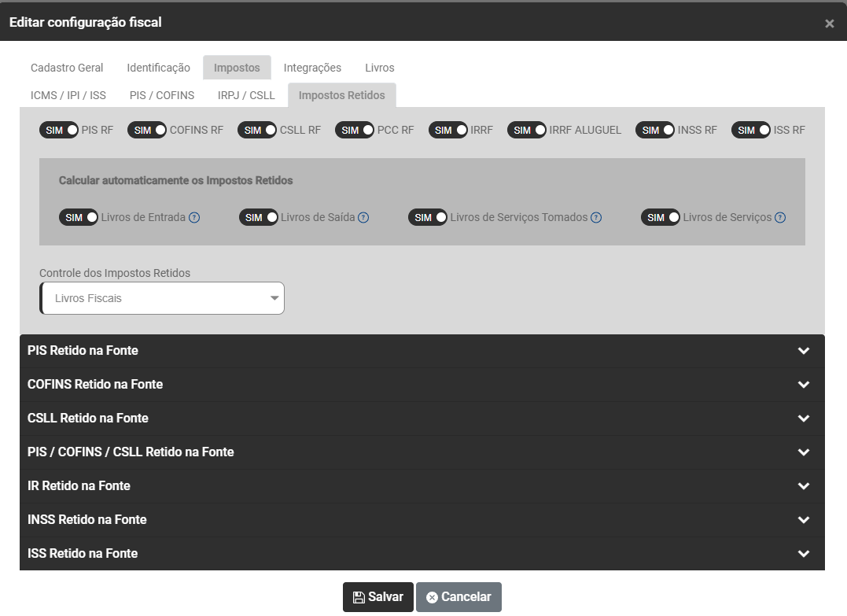The height and width of the screenshot is (616, 847).
Task: Click help icon beside Livros de Serviços
Action: click(x=780, y=218)
